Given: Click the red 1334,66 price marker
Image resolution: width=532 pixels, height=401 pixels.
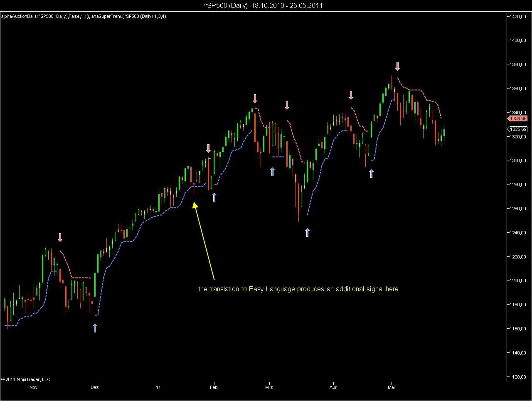Looking at the screenshot, I should pos(517,119).
